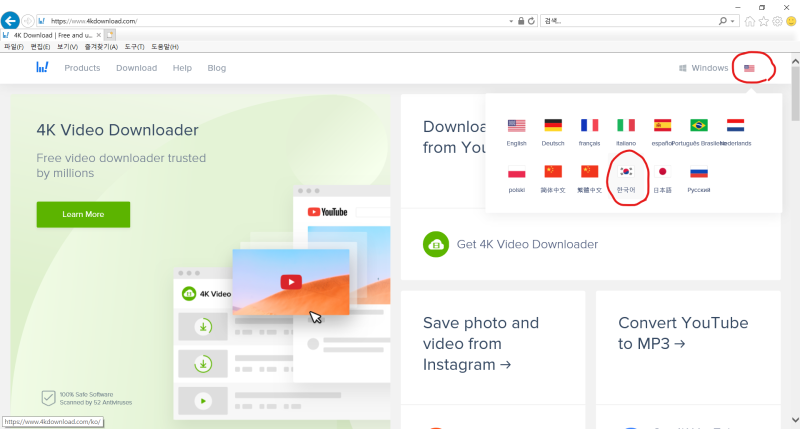
Task: Click the Windows platform selector
Action: coord(703,68)
